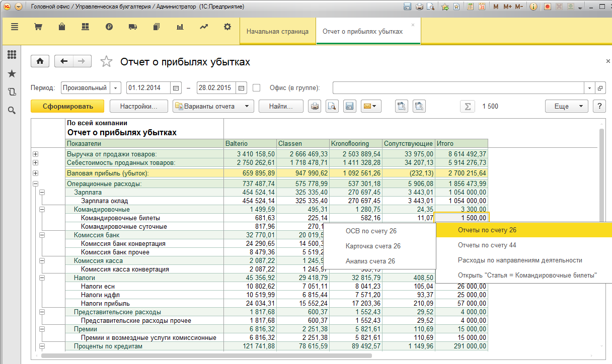Image resolution: width=612 pixels, height=364 pixels.
Task: Open the delivery truck section icon
Action: [x=133, y=27]
